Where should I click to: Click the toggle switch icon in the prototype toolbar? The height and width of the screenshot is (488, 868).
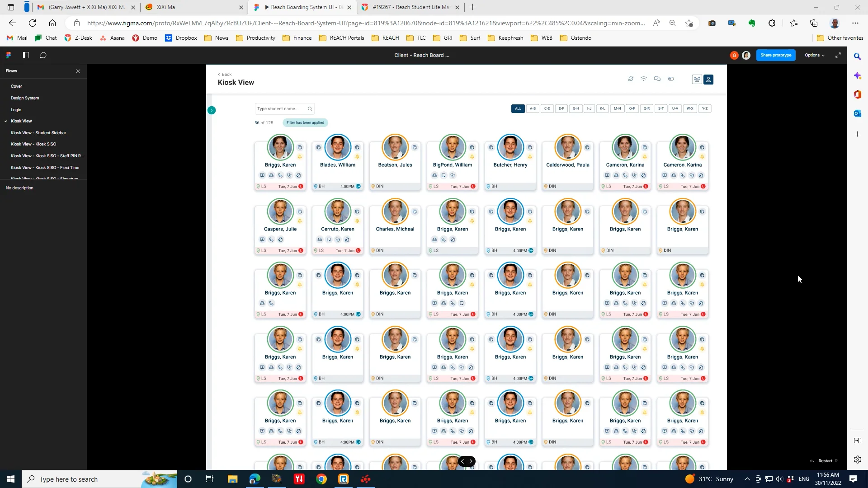(671, 79)
